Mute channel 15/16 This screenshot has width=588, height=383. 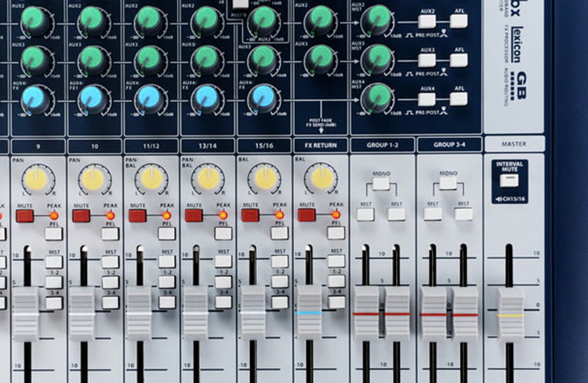[x=250, y=216]
